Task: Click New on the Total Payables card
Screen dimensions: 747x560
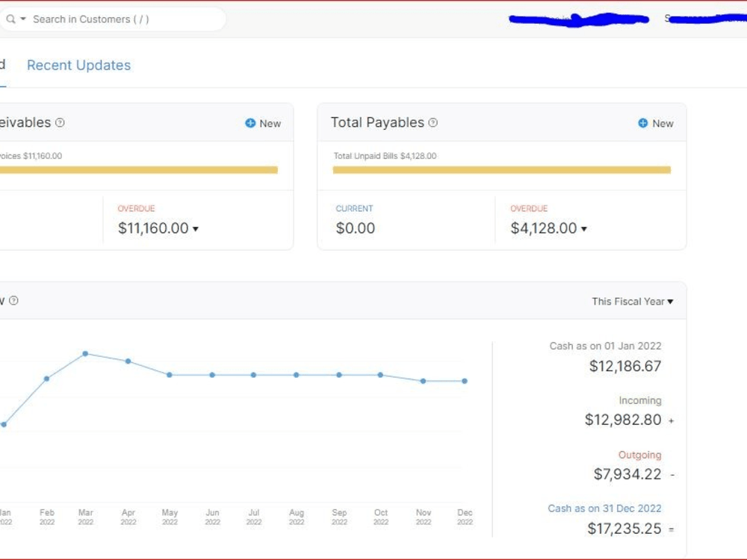Action: [656, 122]
